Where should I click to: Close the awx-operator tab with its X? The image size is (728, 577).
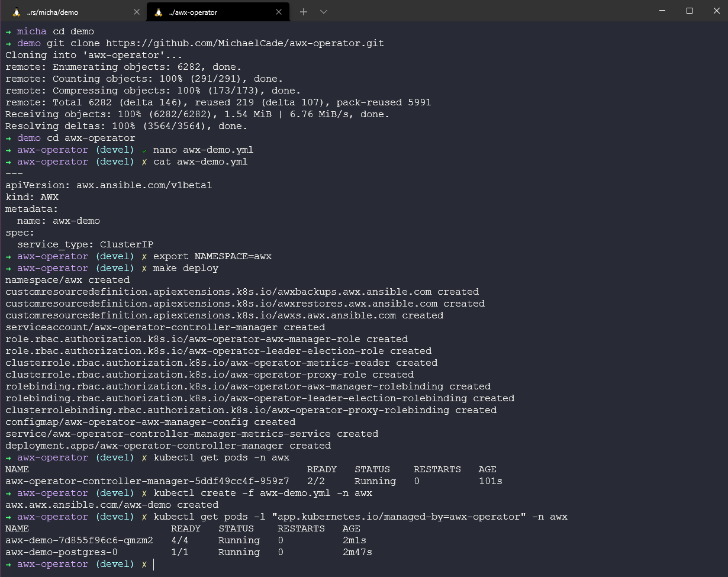(279, 11)
